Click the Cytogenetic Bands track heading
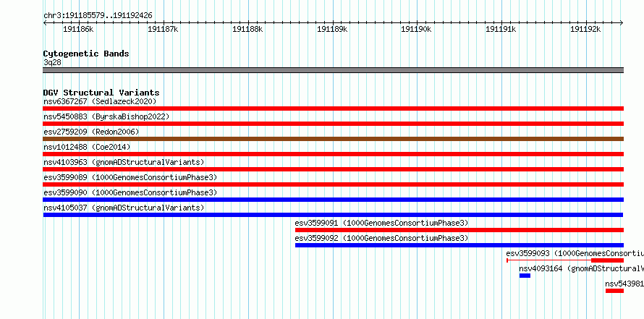Viewport: 644px width, 319px height. [86, 54]
